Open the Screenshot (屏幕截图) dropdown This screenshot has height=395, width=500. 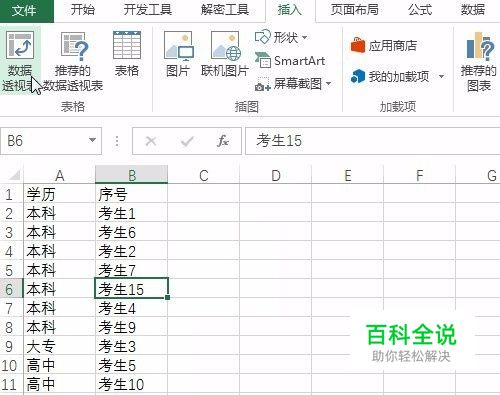[293, 84]
